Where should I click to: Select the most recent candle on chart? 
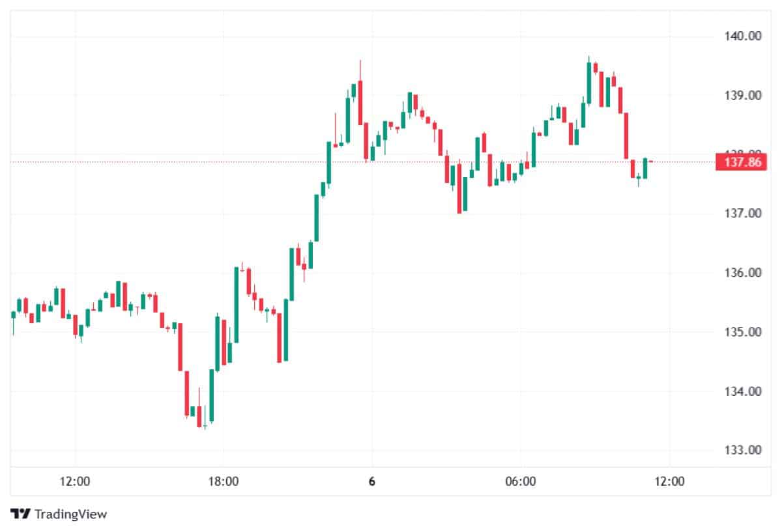pos(651,161)
